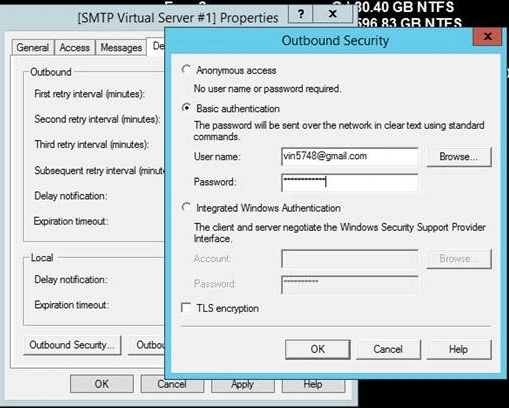Click the Outbound Security title text
The height and width of the screenshot is (408, 509).
tap(335, 41)
